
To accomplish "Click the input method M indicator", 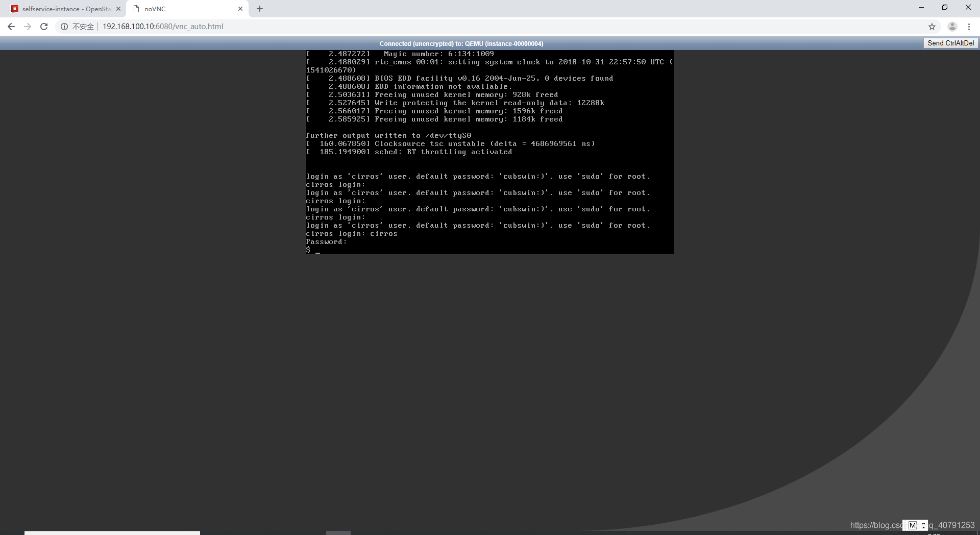I will pos(913,525).
